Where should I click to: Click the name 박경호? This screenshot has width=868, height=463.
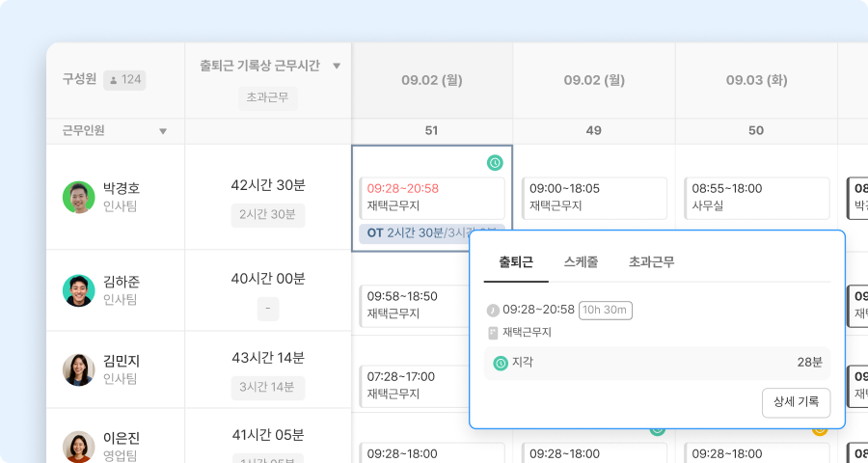coord(122,188)
